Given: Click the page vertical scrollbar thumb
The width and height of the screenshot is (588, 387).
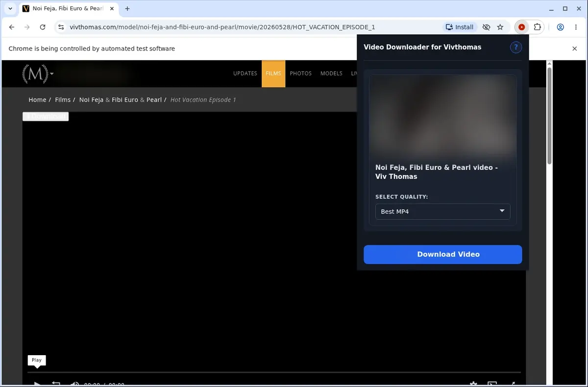Looking at the screenshot, I should (549, 115).
